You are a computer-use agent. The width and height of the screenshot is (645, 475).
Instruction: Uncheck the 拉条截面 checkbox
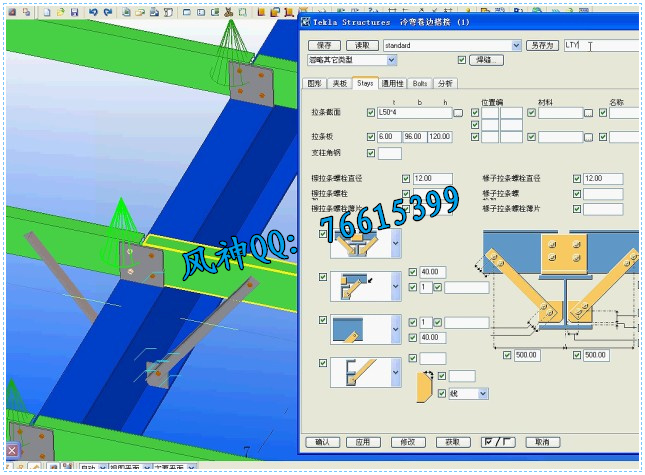pos(371,113)
